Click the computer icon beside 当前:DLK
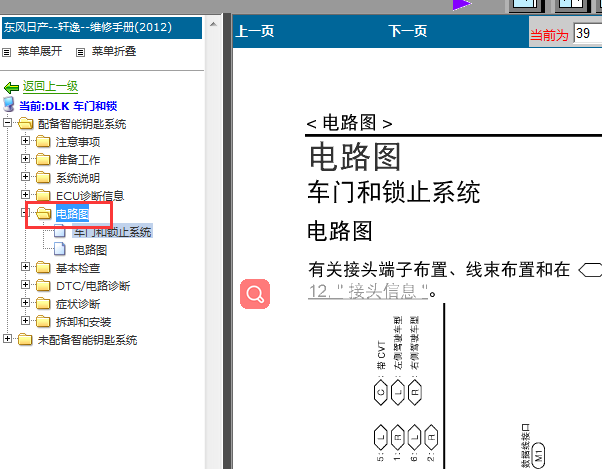Viewport: 602px width, 469px height. coord(8,104)
